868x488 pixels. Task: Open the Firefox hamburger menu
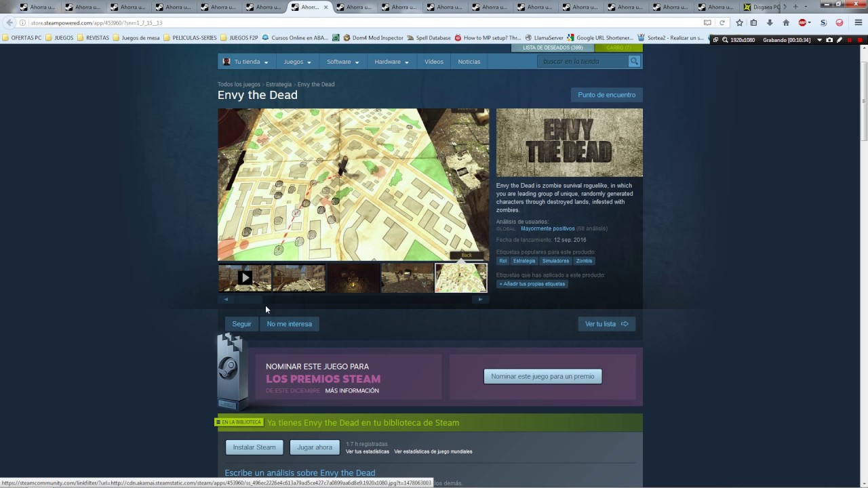pos(859,22)
